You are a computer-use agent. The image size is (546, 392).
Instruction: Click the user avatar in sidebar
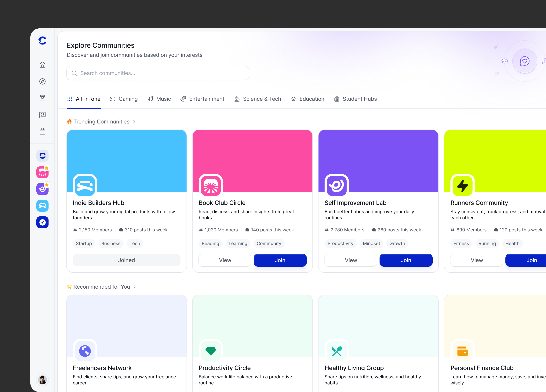point(42,380)
